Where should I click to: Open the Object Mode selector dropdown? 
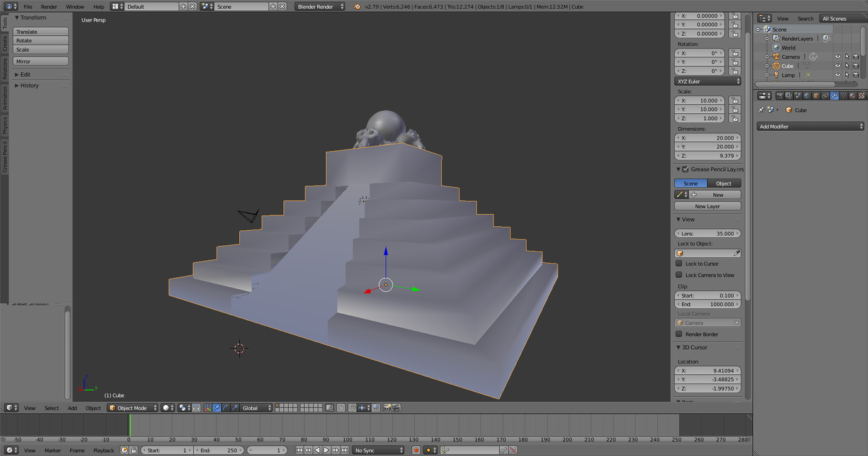pyautogui.click(x=132, y=408)
